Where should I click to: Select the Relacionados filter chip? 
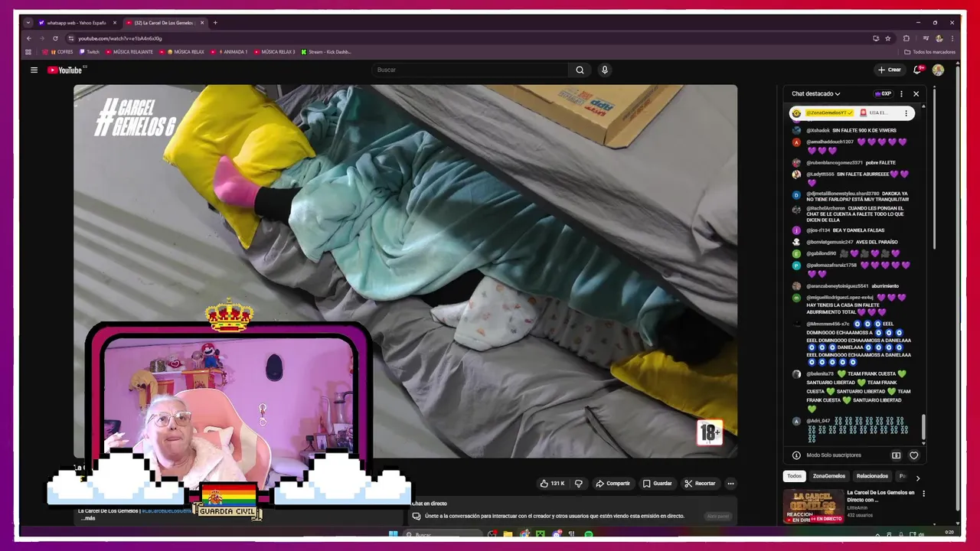coord(872,476)
